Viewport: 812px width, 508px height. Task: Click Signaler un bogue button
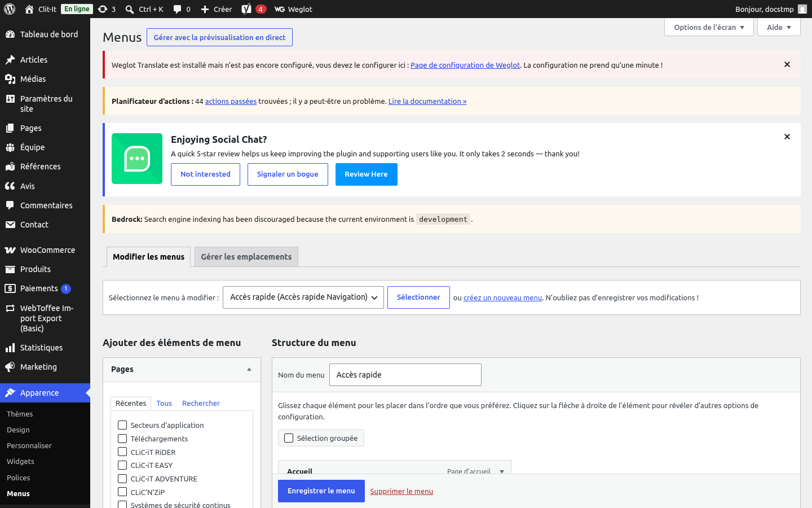288,174
